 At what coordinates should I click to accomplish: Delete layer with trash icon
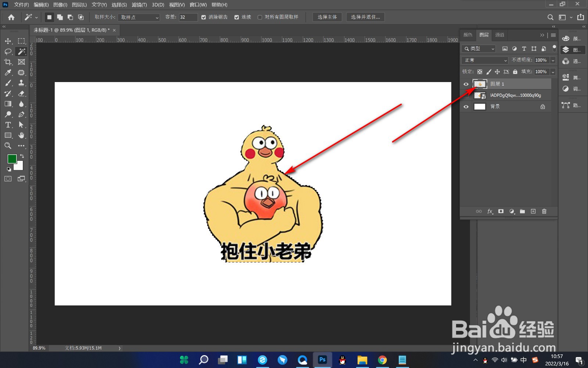tap(544, 211)
